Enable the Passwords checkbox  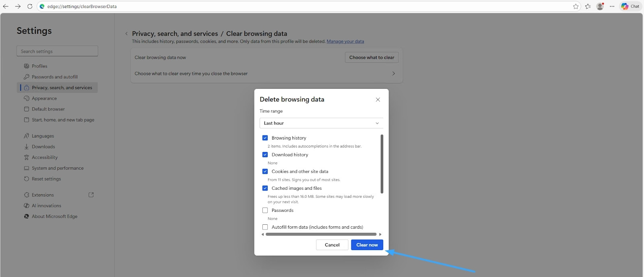pyautogui.click(x=265, y=210)
